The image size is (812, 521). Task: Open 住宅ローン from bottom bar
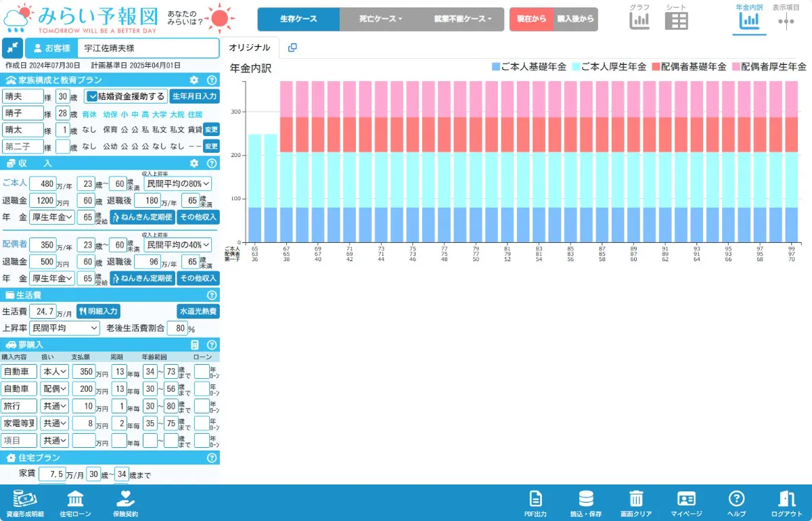tap(75, 503)
